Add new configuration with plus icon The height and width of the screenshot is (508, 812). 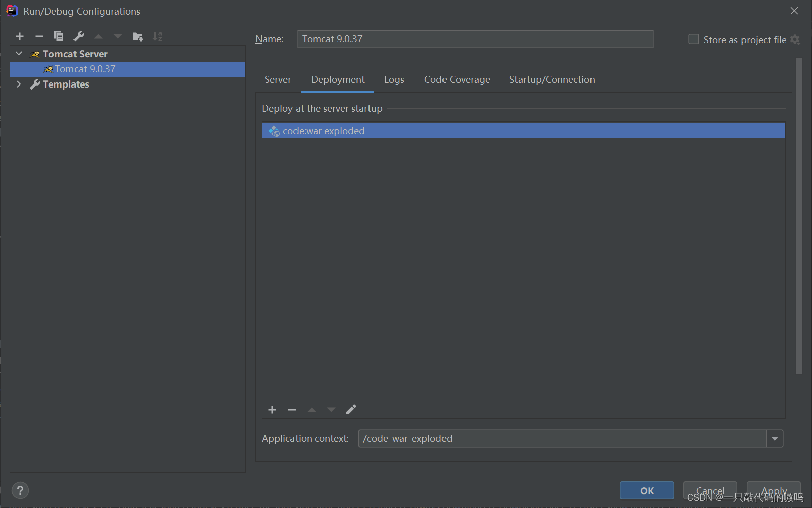point(20,36)
